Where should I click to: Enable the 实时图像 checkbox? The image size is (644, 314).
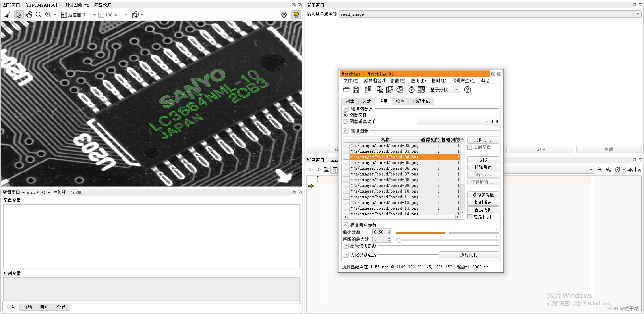click(x=470, y=147)
